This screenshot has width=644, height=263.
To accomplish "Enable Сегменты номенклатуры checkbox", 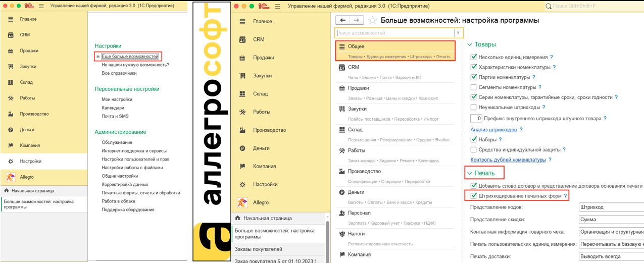I will pos(473,87).
